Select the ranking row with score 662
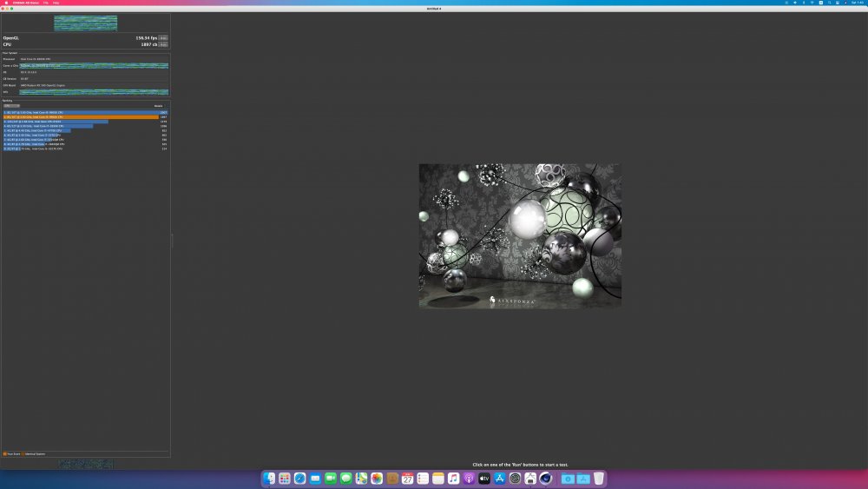This screenshot has height=489, width=868. click(85, 135)
